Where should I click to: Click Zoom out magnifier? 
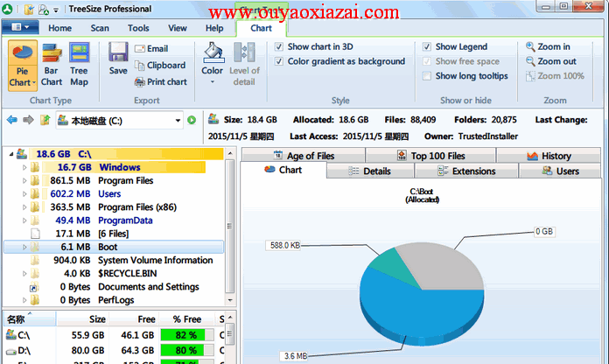pos(551,61)
